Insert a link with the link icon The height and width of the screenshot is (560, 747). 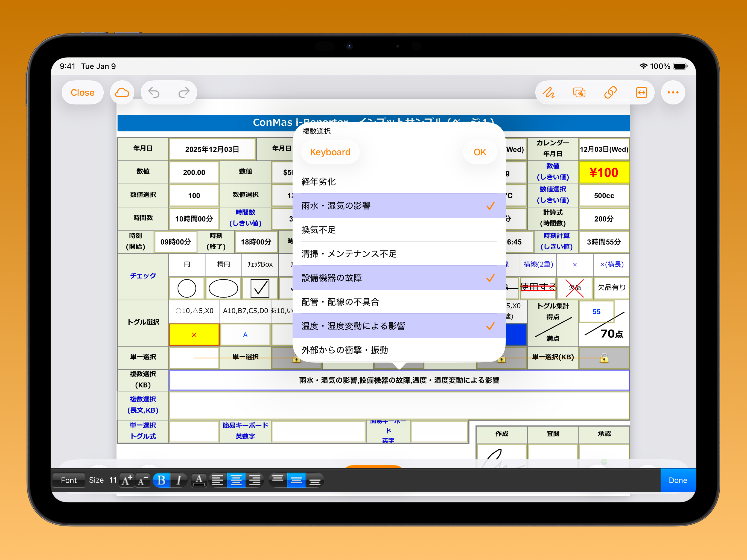(611, 92)
